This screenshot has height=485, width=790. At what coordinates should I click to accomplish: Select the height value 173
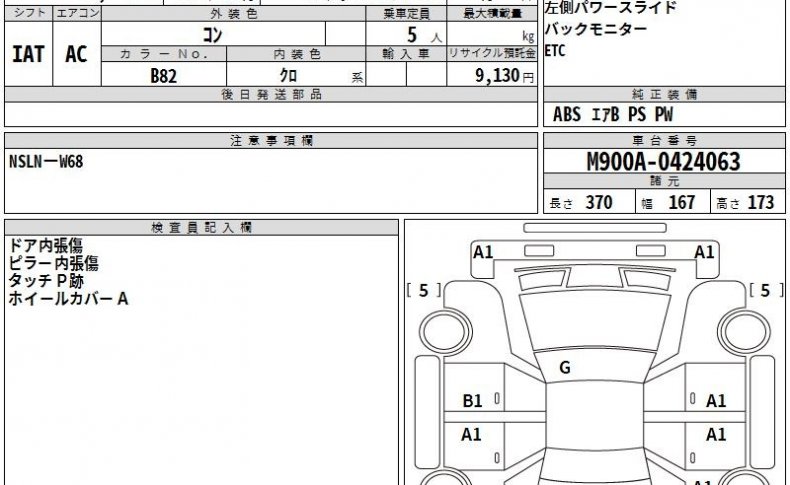[x=761, y=202]
